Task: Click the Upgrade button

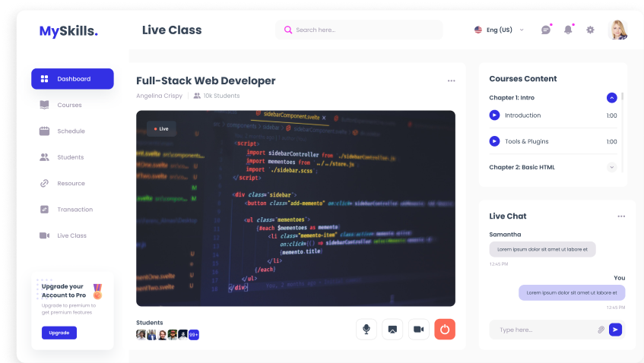Action: 59,333
